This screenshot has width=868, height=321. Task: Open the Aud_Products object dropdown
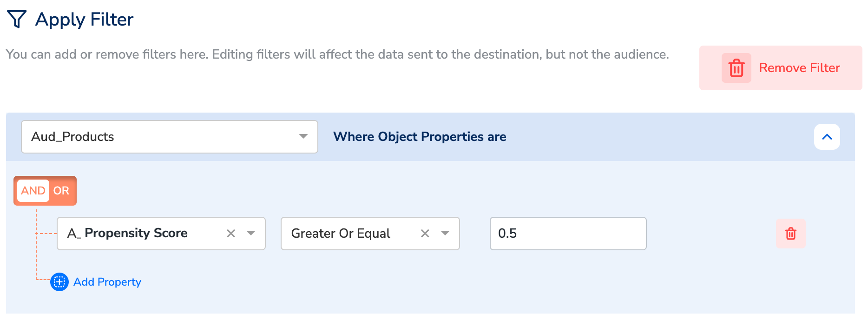pos(303,137)
